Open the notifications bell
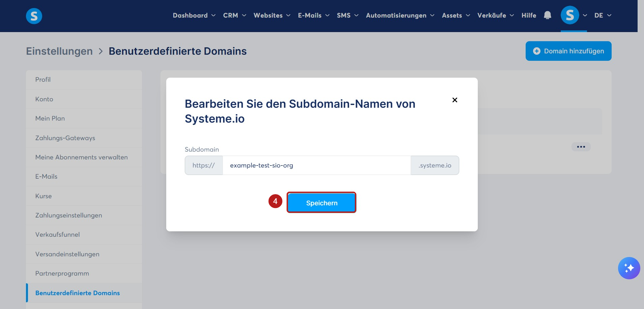Screen dimensions: 644x309 point(548,15)
